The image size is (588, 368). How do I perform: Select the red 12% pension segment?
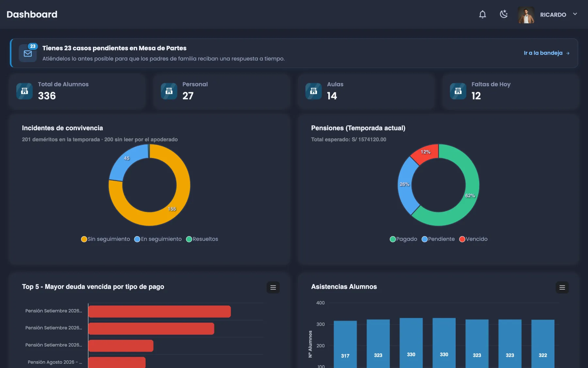(426, 152)
